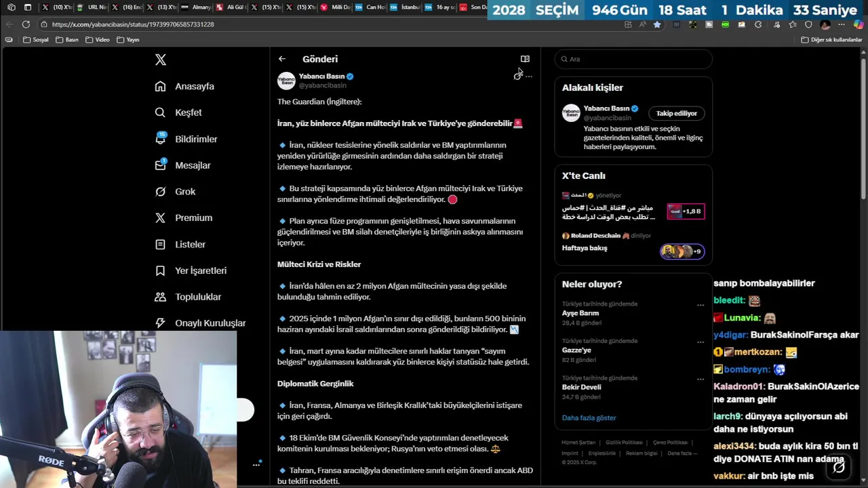Open the Sosyal bookmarks folder
Screen dimensions: 868x488
36,40
